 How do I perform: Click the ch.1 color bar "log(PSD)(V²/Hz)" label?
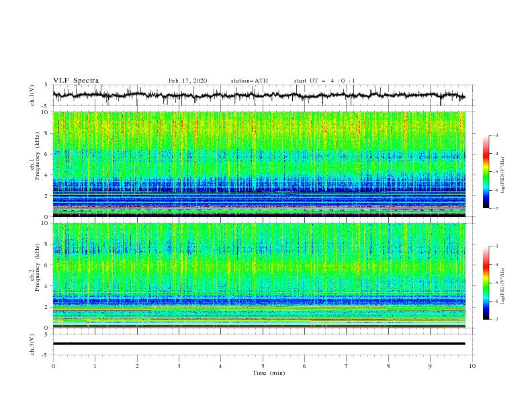point(503,175)
